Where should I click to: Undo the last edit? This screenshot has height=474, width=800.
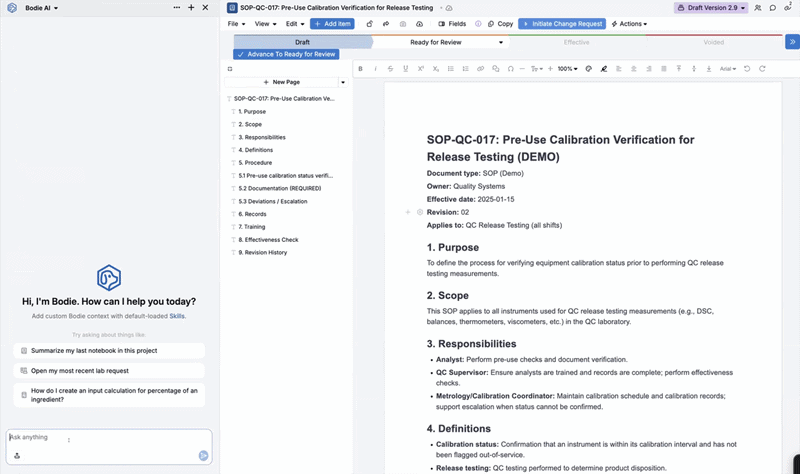tap(747, 69)
